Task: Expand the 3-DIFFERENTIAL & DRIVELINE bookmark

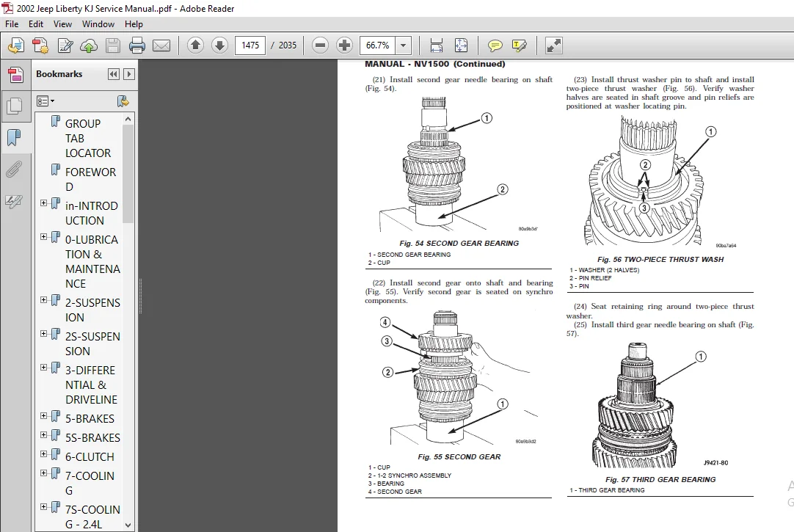Action: 43,368
